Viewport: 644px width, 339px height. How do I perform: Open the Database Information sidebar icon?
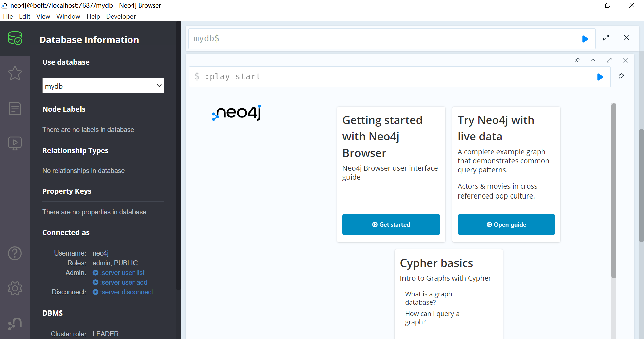15,38
